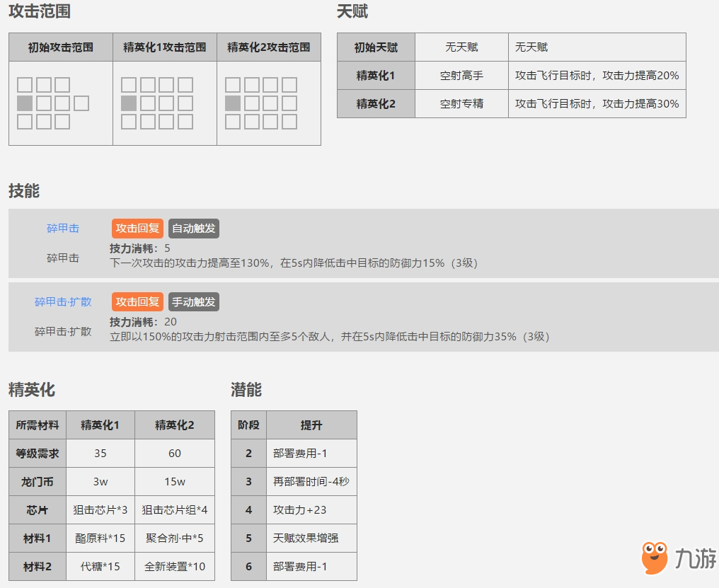
Task: Select the 精英化1攻击范围 header cell
Action: point(165,47)
